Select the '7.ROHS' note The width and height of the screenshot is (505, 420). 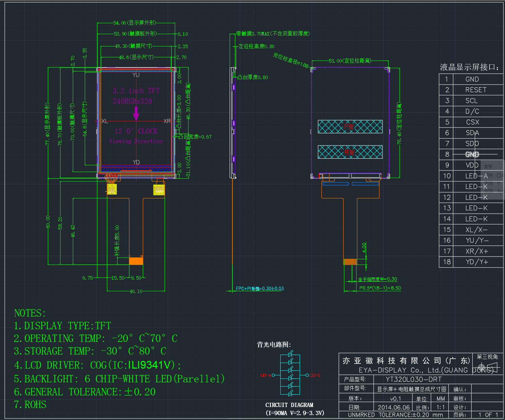tap(30, 405)
